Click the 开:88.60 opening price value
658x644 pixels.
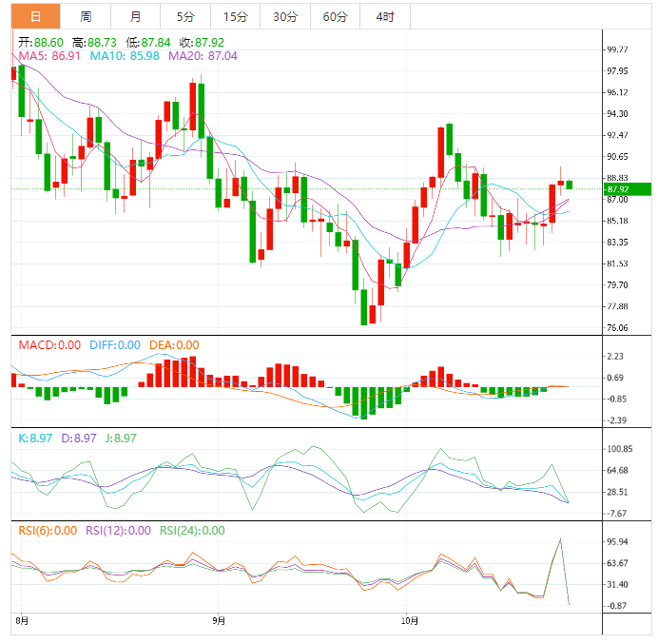(41, 43)
